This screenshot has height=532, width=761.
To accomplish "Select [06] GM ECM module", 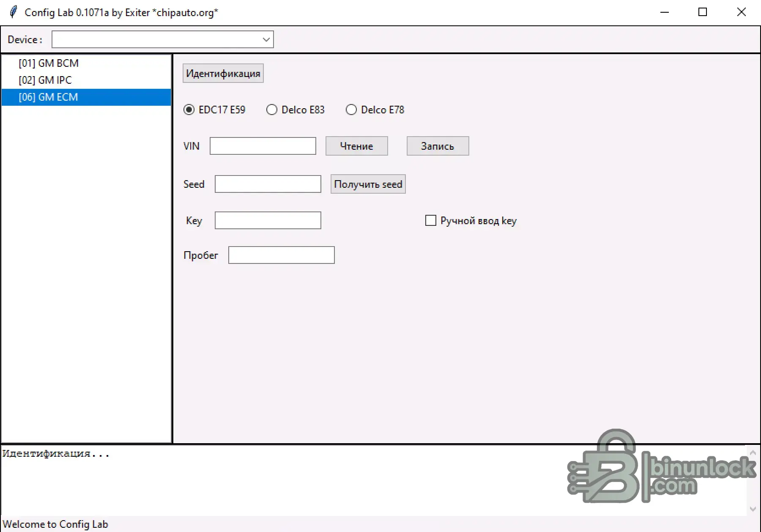I will coord(86,97).
